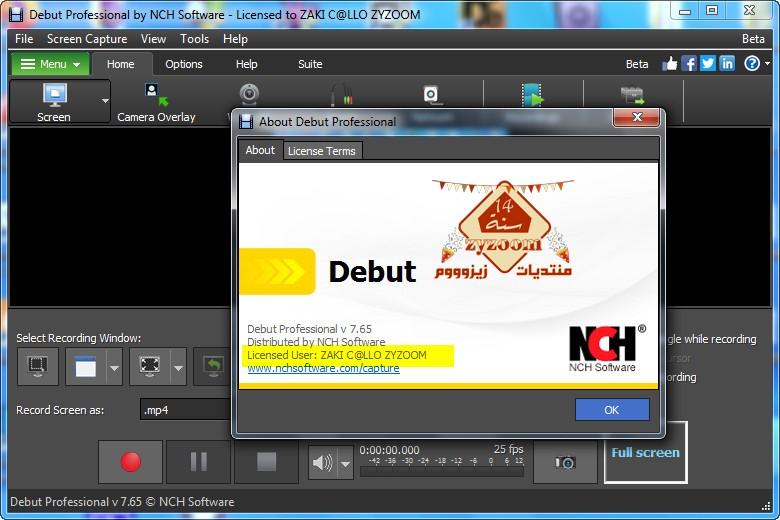Click the green play recordings icon

(x=531, y=95)
